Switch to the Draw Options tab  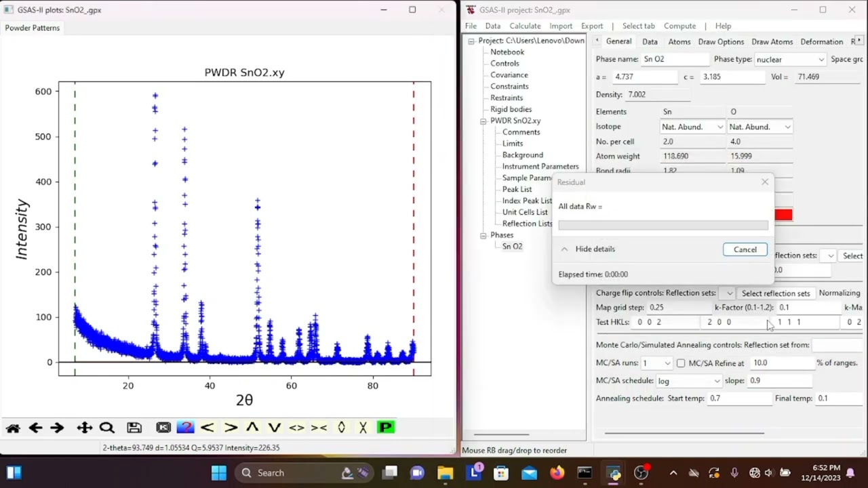pyautogui.click(x=721, y=41)
